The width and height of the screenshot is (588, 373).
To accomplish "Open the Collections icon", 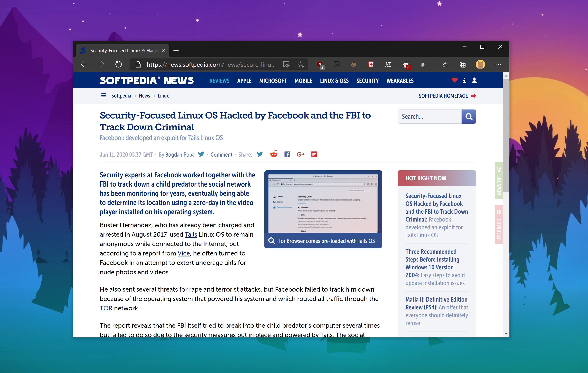I will 463,65.
